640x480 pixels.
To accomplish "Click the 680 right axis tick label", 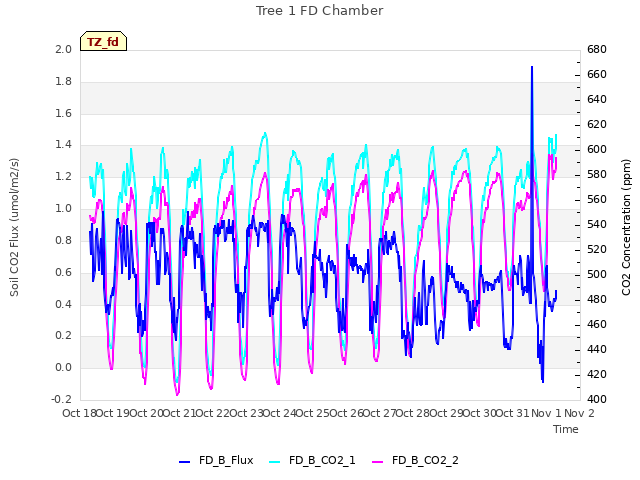I will click(597, 49).
